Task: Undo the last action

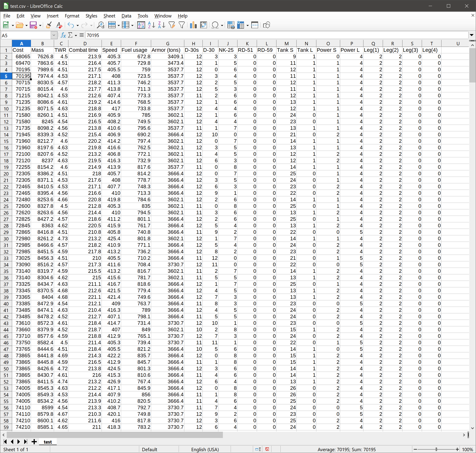Action: click(x=71, y=25)
